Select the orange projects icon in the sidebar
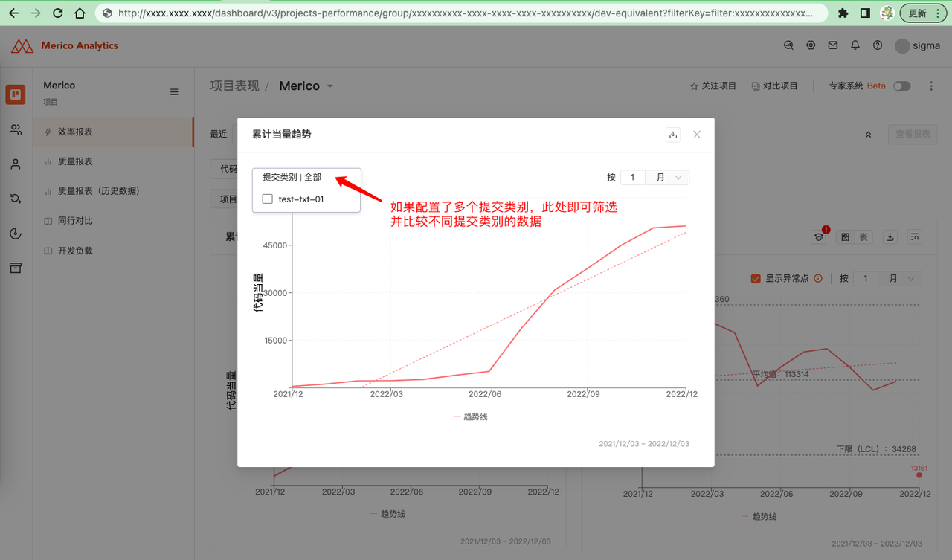The image size is (952, 560). [16, 95]
